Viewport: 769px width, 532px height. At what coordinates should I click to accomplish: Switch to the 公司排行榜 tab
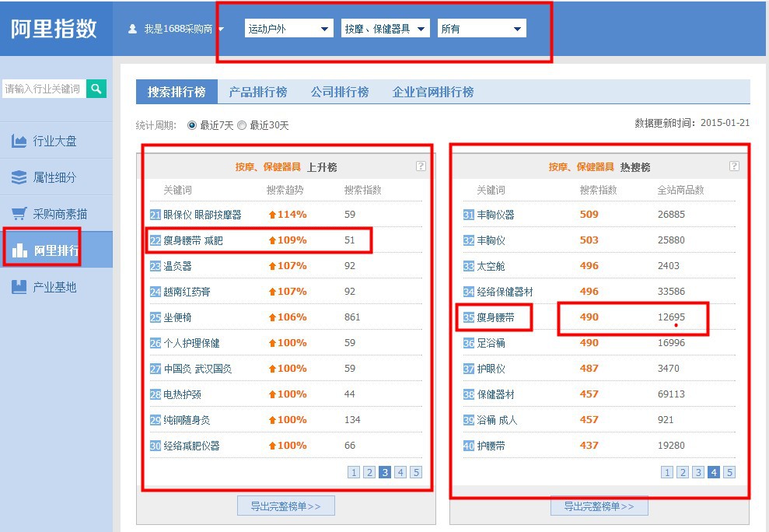point(339,92)
